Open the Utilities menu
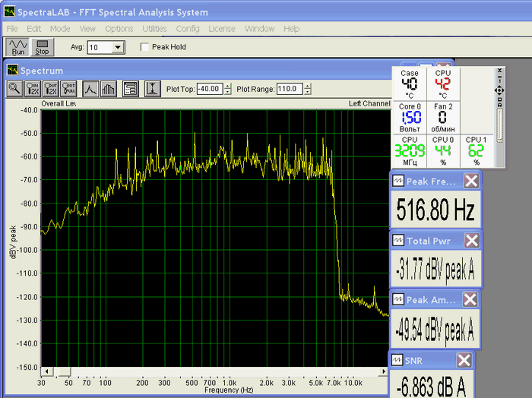This screenshot has width=532, height=398. tap(155, 29)
